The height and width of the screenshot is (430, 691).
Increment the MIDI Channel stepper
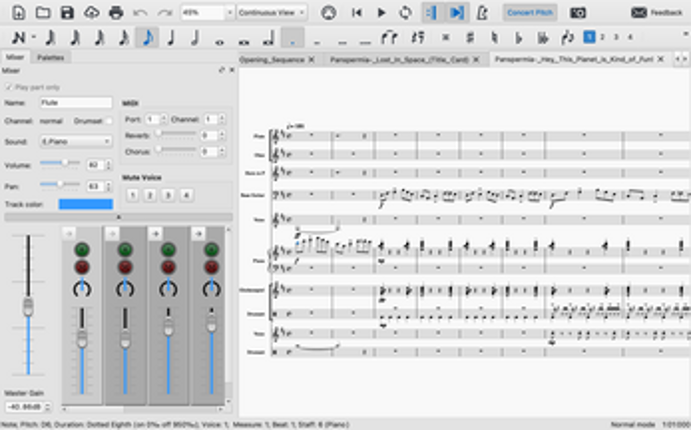click(x=222, y=117)
